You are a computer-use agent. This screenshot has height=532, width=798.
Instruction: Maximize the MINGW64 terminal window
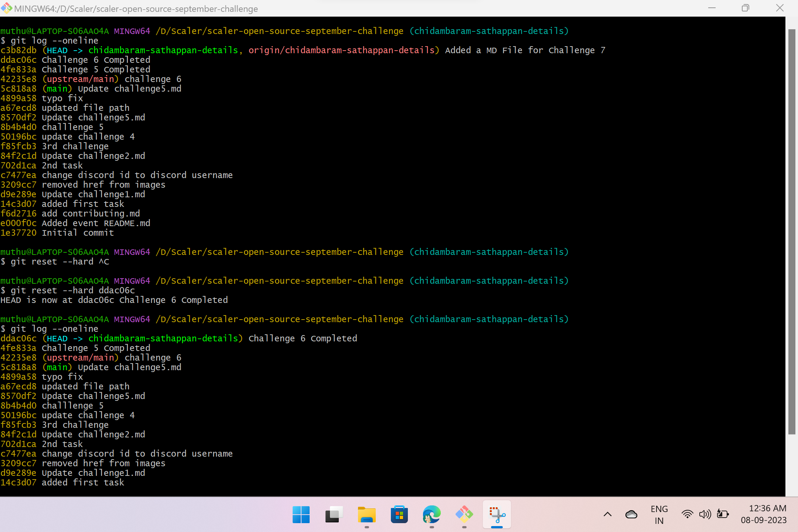click(746, 8)
